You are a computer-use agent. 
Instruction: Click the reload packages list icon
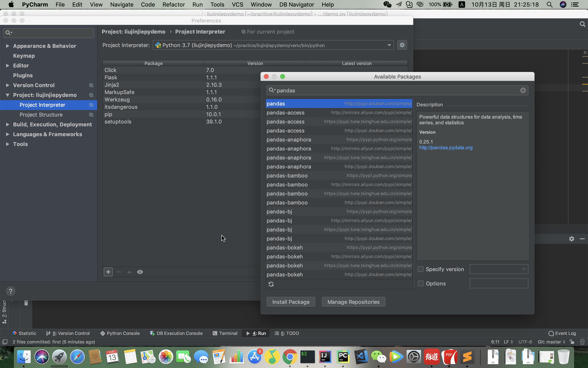271,284
